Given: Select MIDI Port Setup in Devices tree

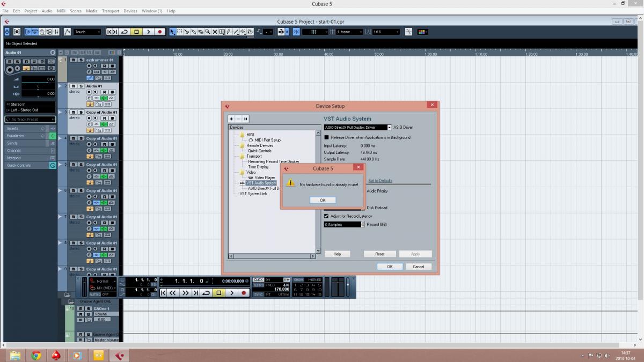Looking at the screenshot, I should click(267, 140).
